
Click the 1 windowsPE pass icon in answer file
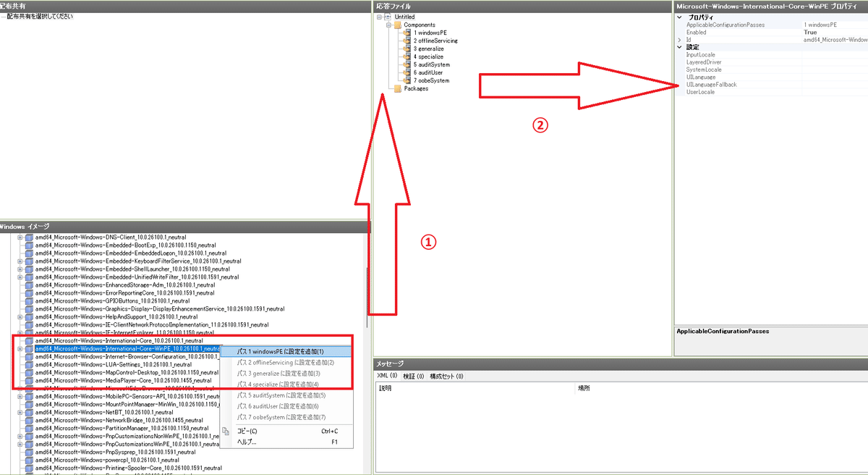coord(406,33)
